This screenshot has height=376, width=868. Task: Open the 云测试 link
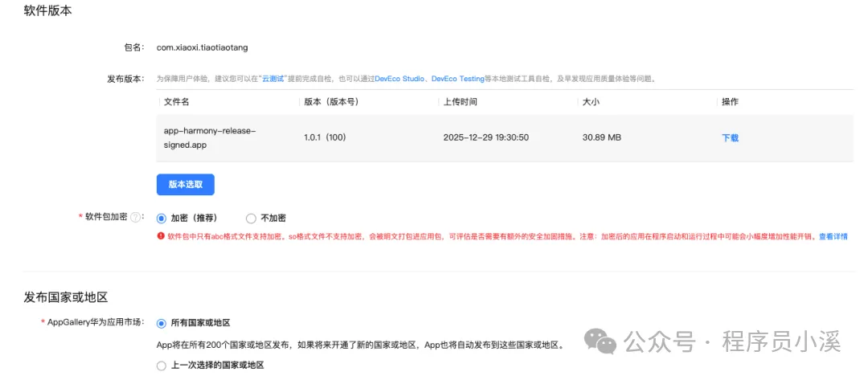(273, 79)
